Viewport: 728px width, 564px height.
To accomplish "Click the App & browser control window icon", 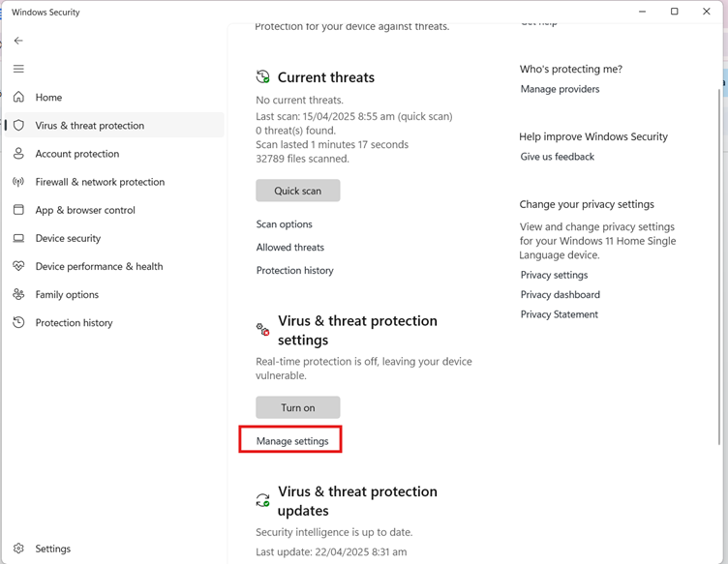I will pyautogui.click(x=18, y=210).
